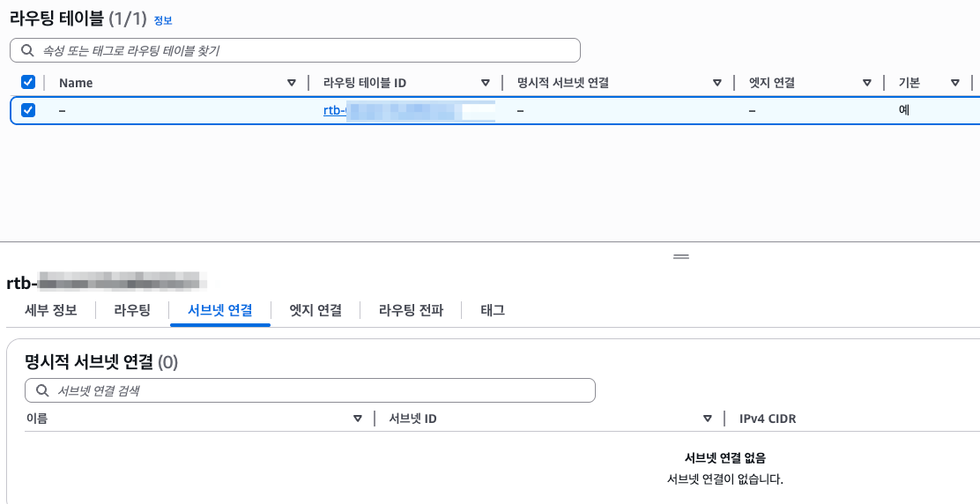Toggle the select-all header checkbox
Image resolution: width=980 pixels, height=504 pixels.
tap(28, 82)
